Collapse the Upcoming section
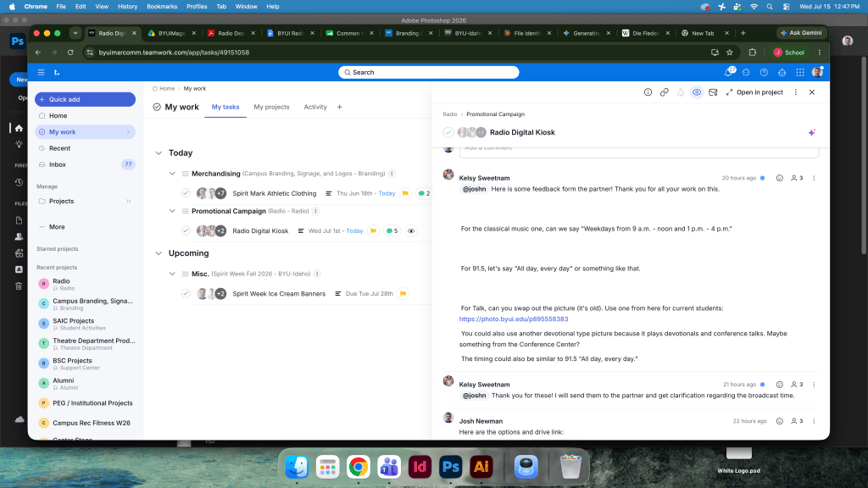This screenshot has height=488, width=868. tap(159, 253)
